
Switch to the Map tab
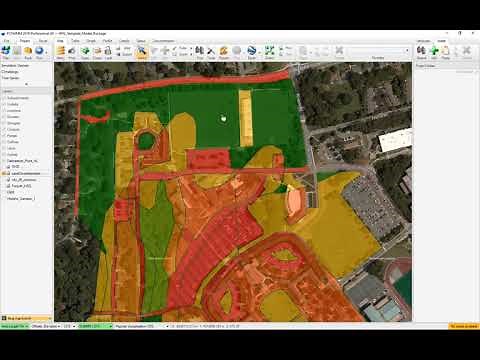pyautogui.click(x=60, y=41)
